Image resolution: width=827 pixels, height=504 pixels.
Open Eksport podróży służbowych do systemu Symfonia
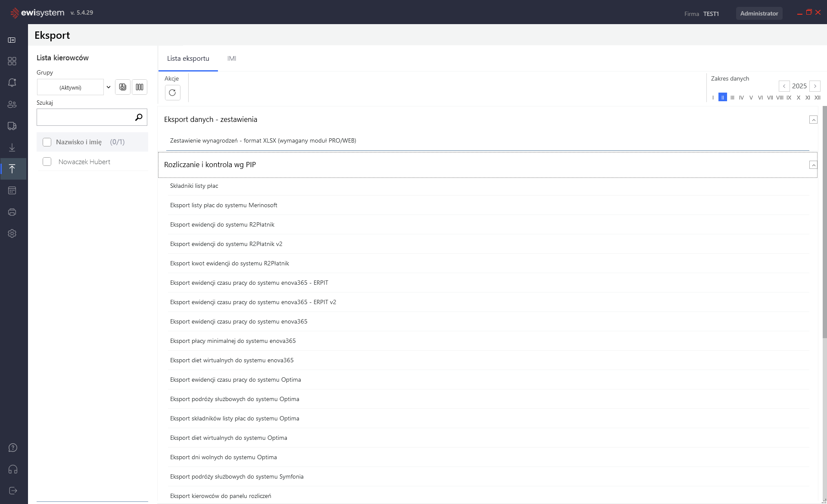coord(488,476)
